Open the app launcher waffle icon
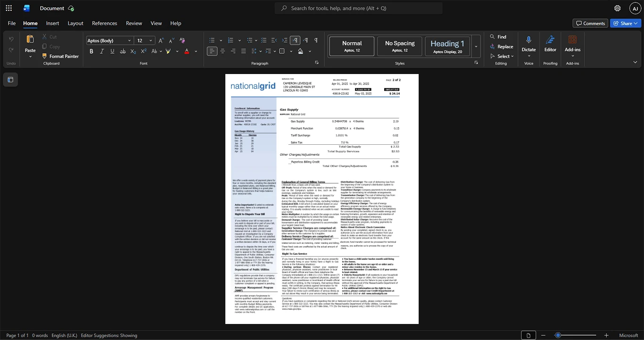644x340 pixels. 8,8
